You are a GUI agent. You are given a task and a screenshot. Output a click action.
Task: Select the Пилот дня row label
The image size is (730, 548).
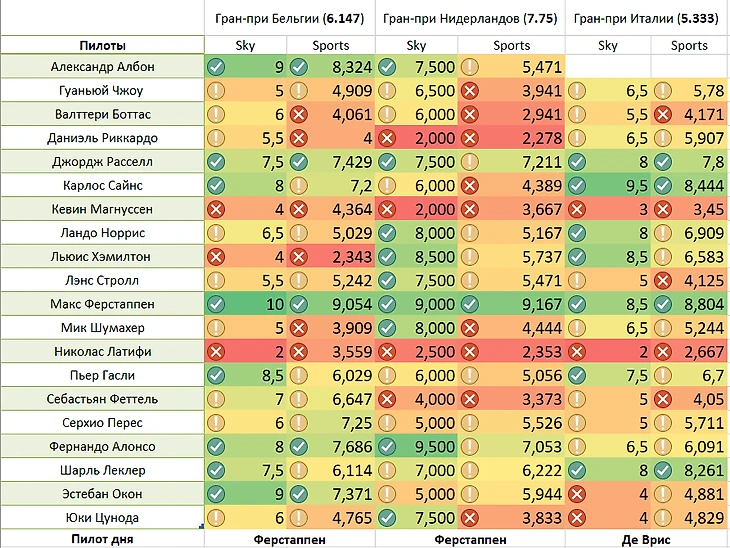coord(102,539)
